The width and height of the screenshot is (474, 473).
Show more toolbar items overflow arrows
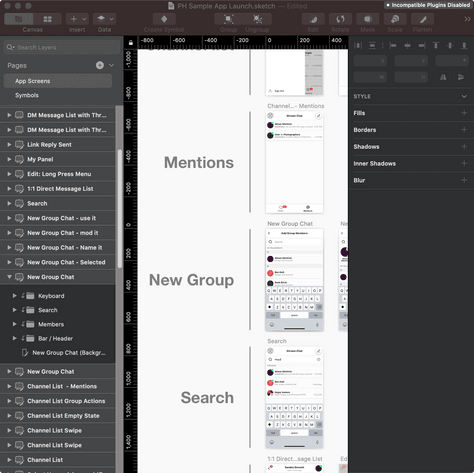[467, 19]
